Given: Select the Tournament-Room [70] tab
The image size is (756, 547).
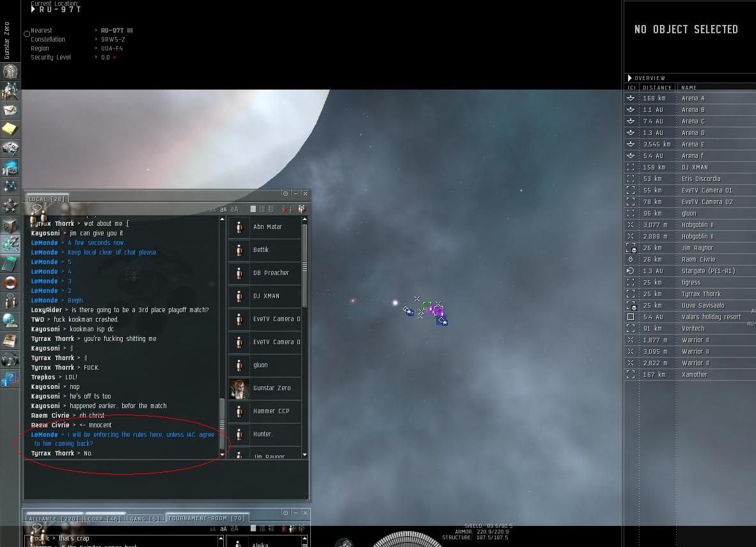Looking at the screenshot, I should pyautogui.click(x=207, y=518).
